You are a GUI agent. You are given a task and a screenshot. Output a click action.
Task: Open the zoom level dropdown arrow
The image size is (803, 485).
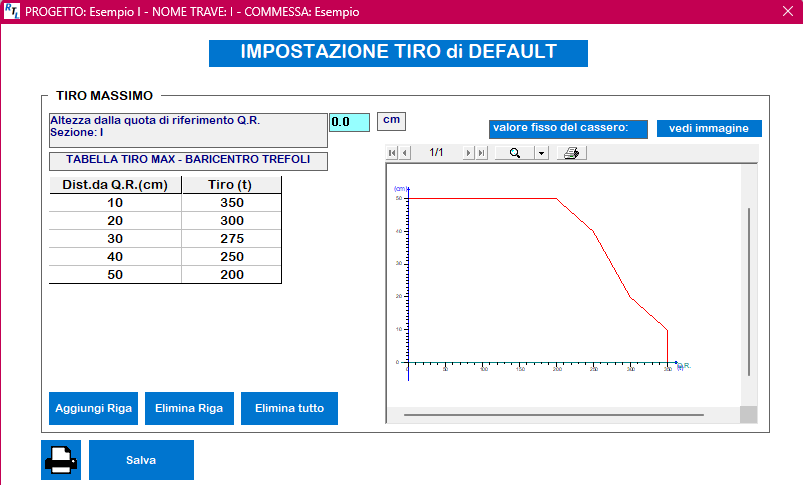(x=541, y=153)
